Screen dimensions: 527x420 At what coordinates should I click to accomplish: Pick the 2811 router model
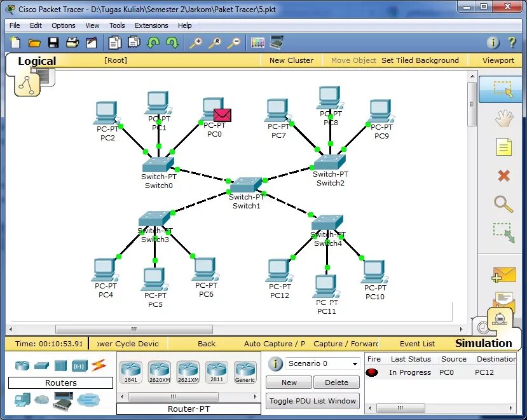click(x=216, y=372)
